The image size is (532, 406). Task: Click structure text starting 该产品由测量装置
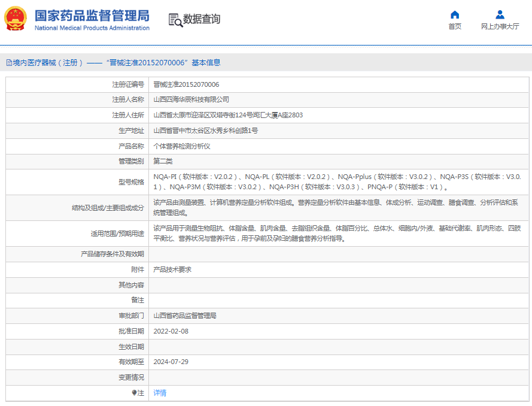click(x=336, y=208)
